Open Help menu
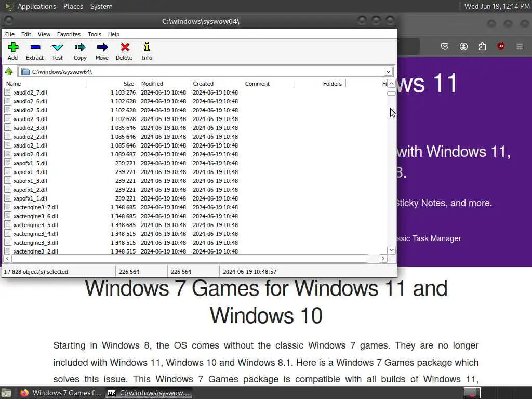 tap(114, 34)
